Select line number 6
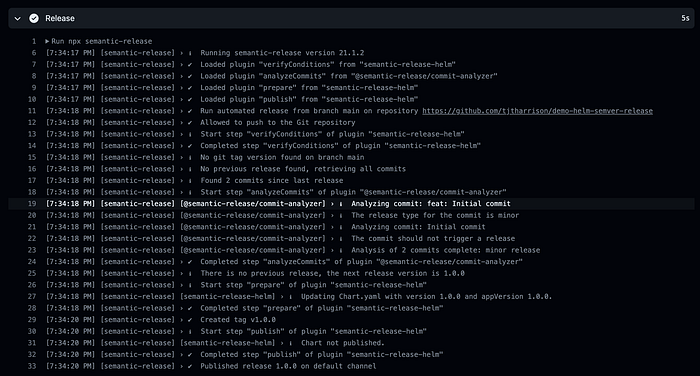The height and width of the screenshot is (376, 700). (x=34, y=53)
